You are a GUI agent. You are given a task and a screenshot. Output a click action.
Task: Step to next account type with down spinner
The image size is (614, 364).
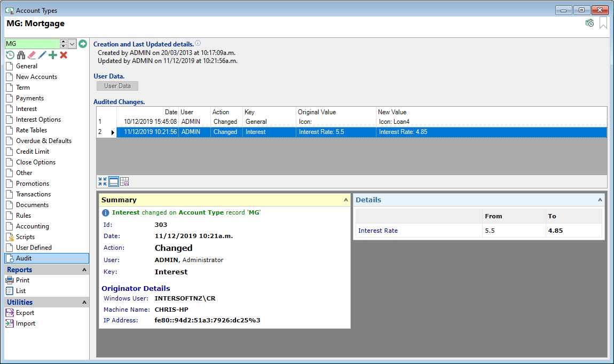[64, 46]
